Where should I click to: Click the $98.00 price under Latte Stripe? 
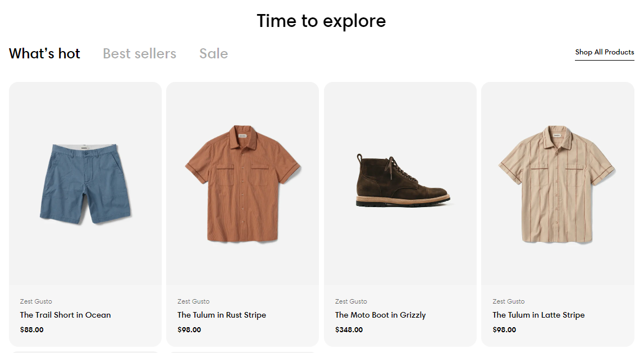pyautogui.click(x=504, y=329)
